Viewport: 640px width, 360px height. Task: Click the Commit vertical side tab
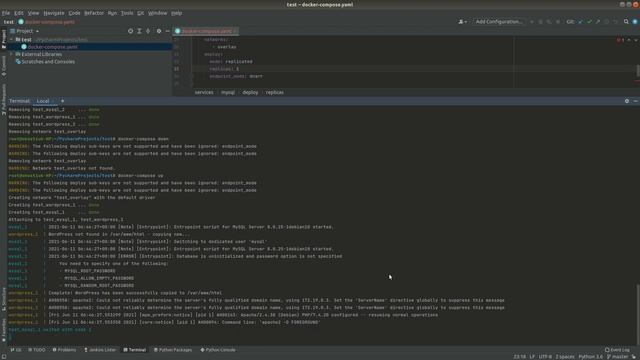4,66
